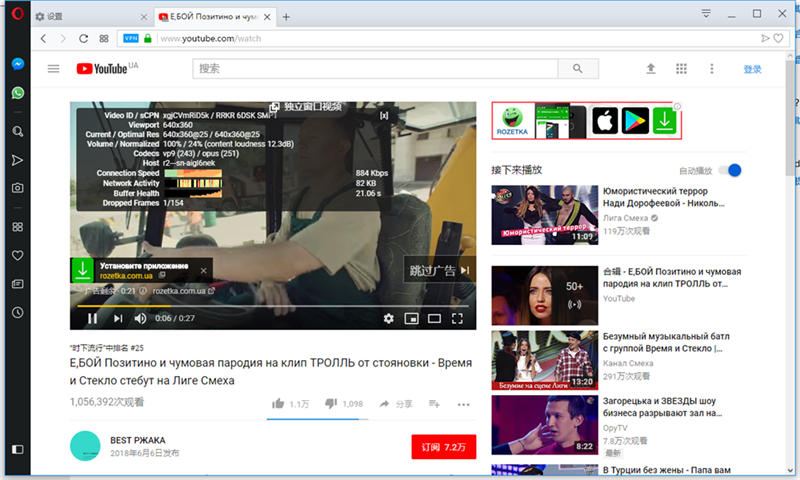Open ad info icon on the ROZETKA banner
Image resolution: width=800 pixels, height=480 pixels.
(677, 107)
